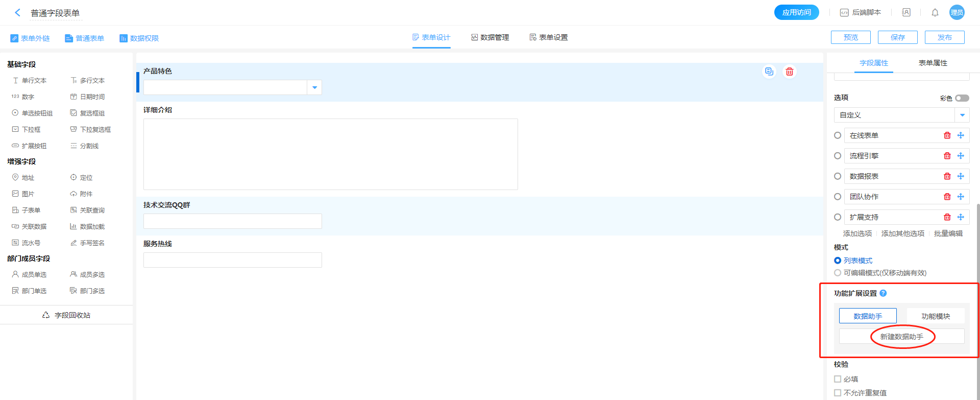This screenshot has width=980, height=400.
Task: Expand the 产品特色 dropdown
Action: click(314, 87)
